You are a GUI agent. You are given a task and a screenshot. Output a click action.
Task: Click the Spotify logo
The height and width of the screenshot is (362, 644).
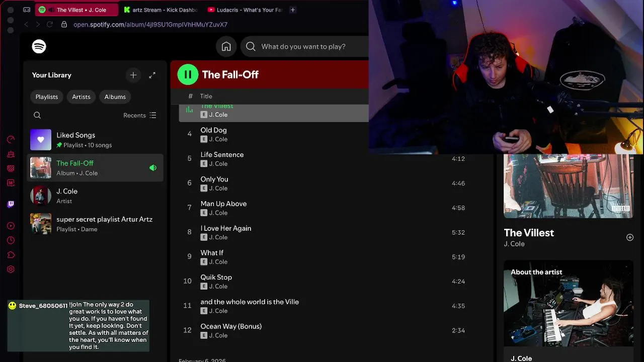point(39,46)
